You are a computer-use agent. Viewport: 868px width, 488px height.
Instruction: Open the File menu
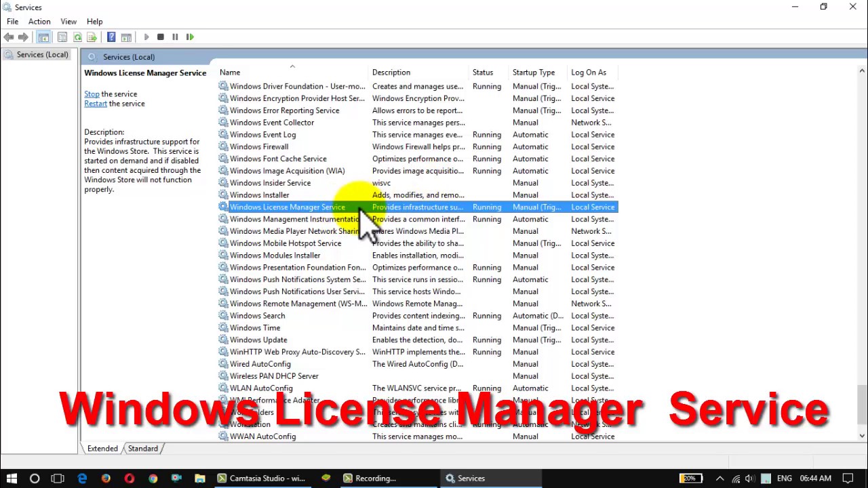coord(12,22)
